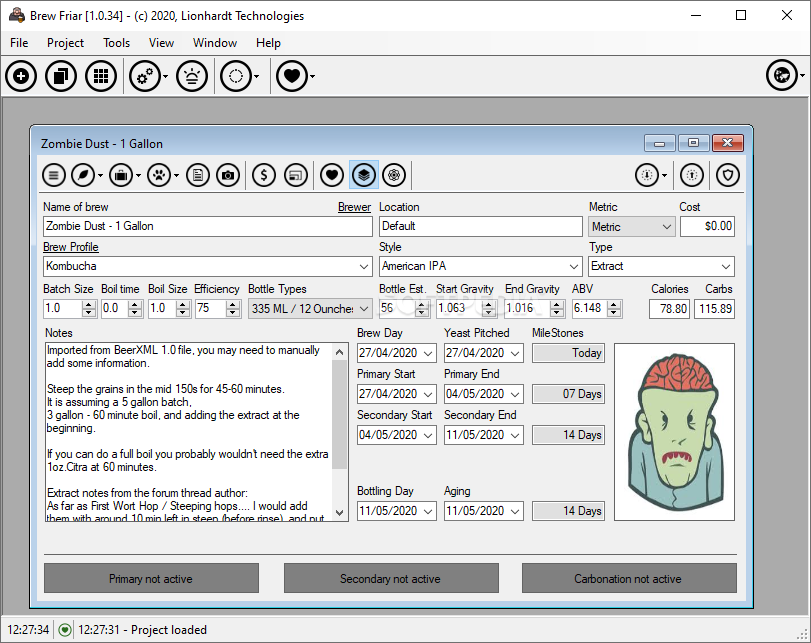Click the exclamation alert icon with arrow

647,175
